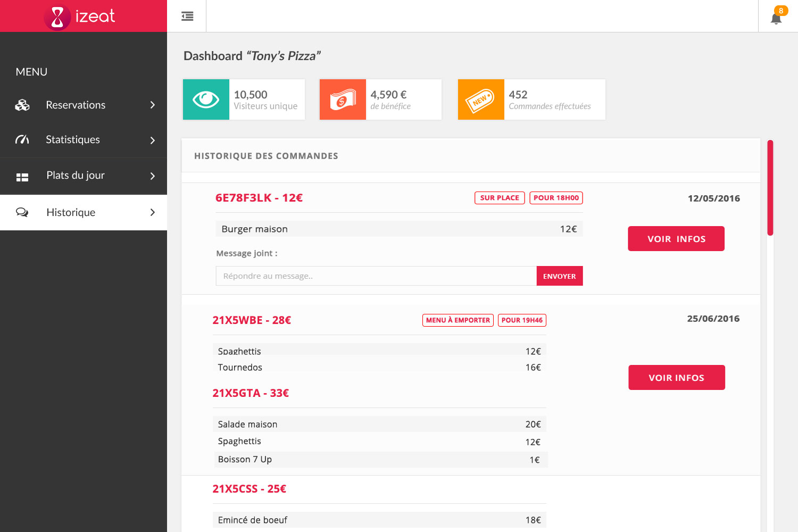Toggle the sidebar collapse icon

[x=187, y=16]
